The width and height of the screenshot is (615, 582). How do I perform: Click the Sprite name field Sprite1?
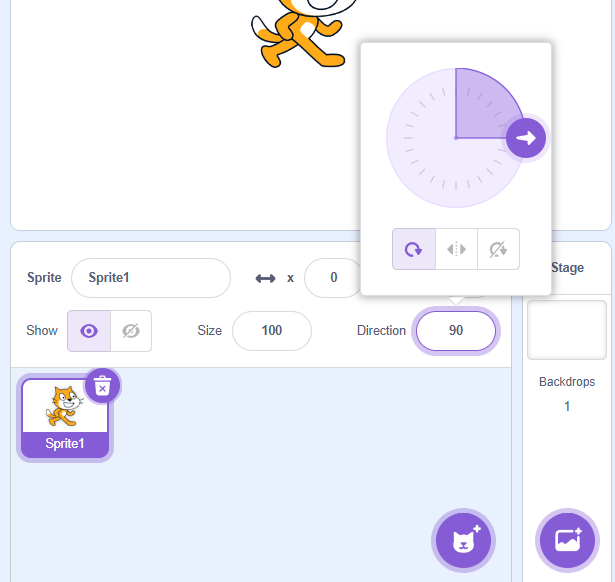click(151, 278)
